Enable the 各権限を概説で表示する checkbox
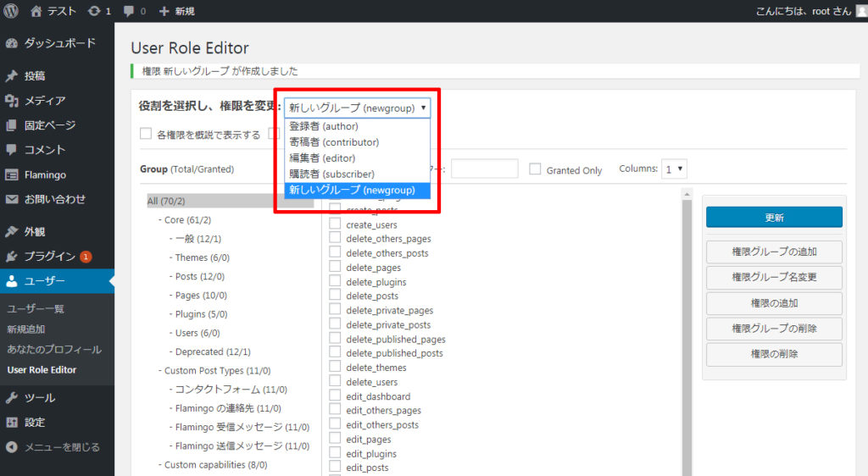This screenshot has width=868, height=476. click(146, 134)
